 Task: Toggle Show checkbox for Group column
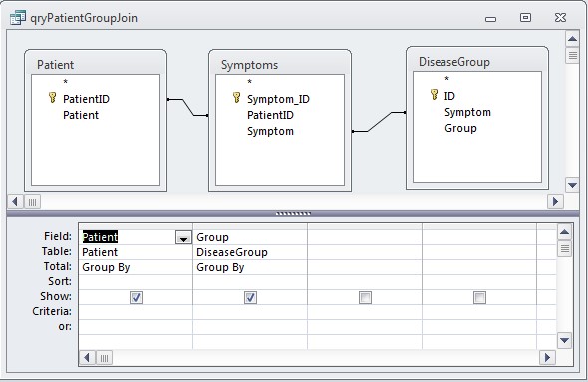[250, 297]
